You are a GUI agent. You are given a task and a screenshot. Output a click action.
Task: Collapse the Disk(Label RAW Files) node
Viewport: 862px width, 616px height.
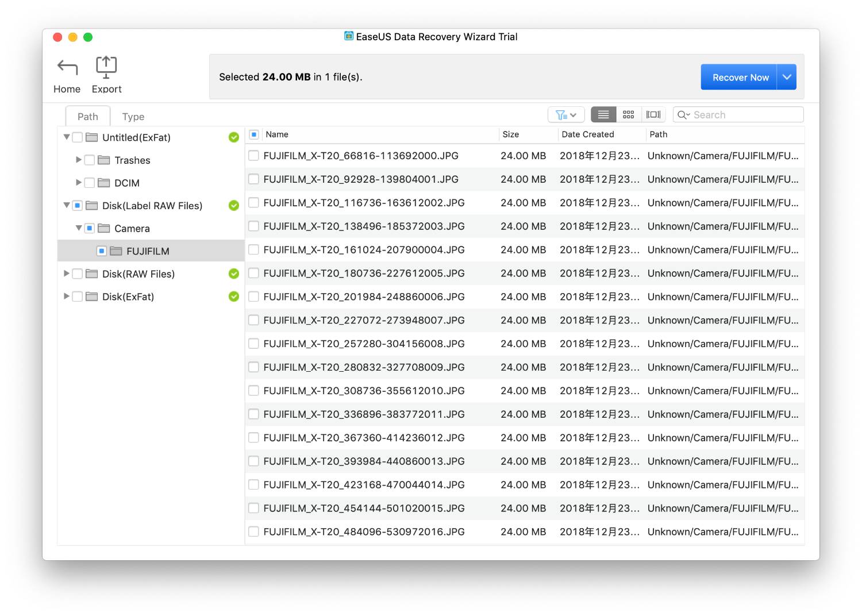pos(67,205)
